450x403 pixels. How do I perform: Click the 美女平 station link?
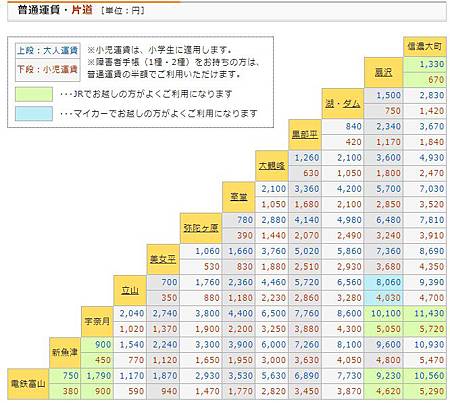click(x=163, y=259)
